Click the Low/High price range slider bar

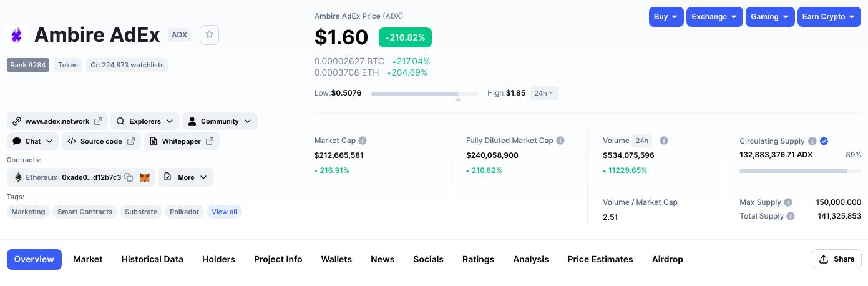pos(424,94)
